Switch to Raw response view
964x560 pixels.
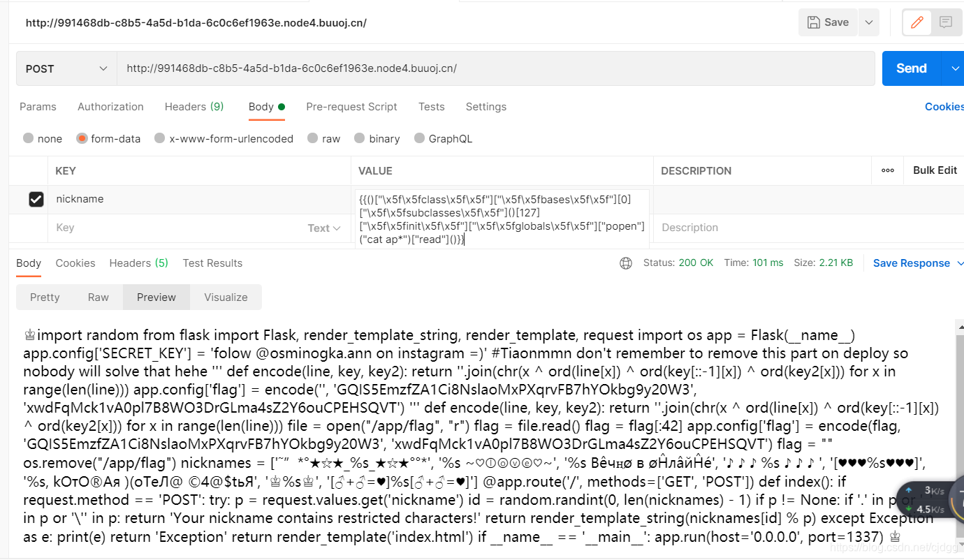(98, 297)
